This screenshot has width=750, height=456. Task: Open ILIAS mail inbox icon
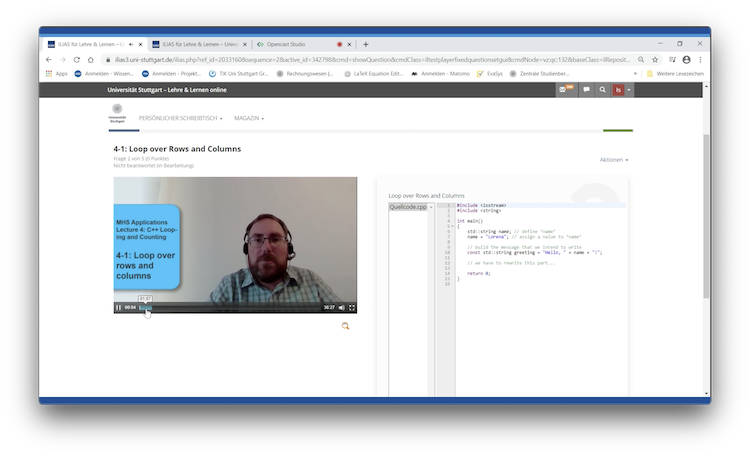click(565, 89)
